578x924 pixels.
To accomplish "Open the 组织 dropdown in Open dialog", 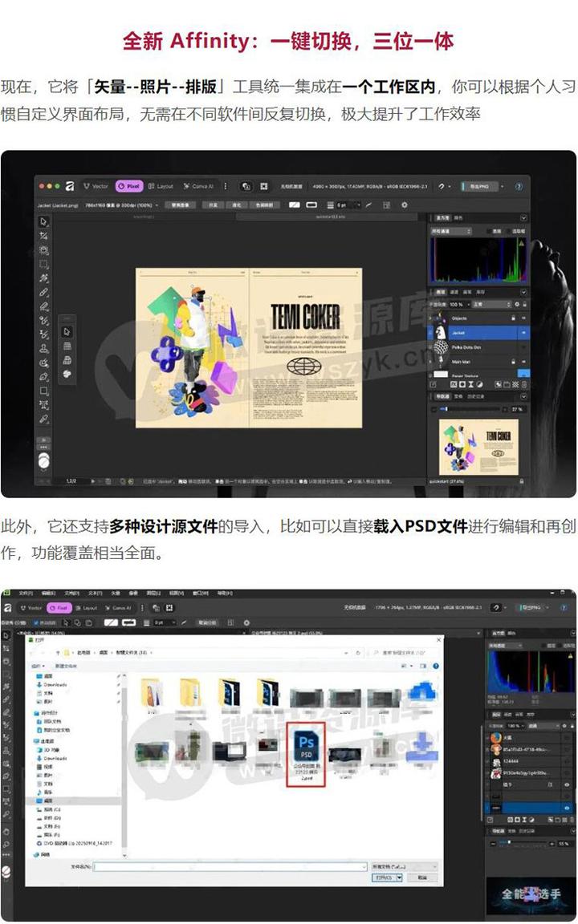I will click(x=38, y=666).
